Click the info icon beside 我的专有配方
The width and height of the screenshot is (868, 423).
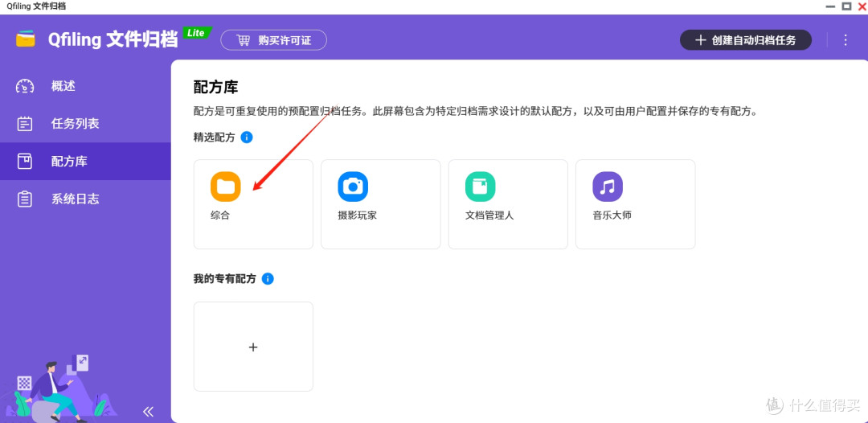[x=268, y=278]
